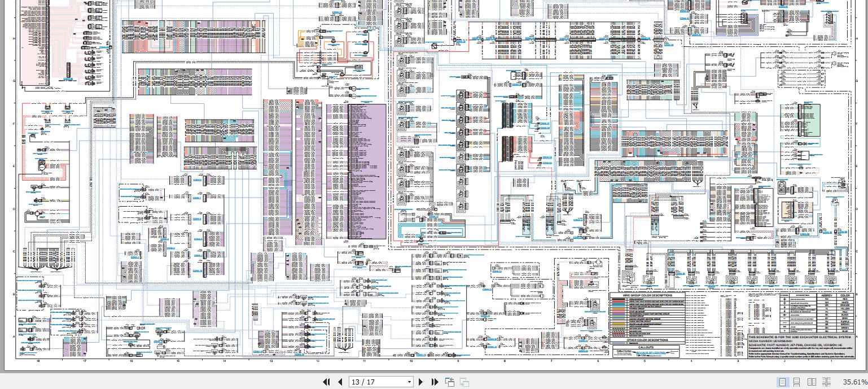Enable continuous scrolling page mode

(796, 382)
